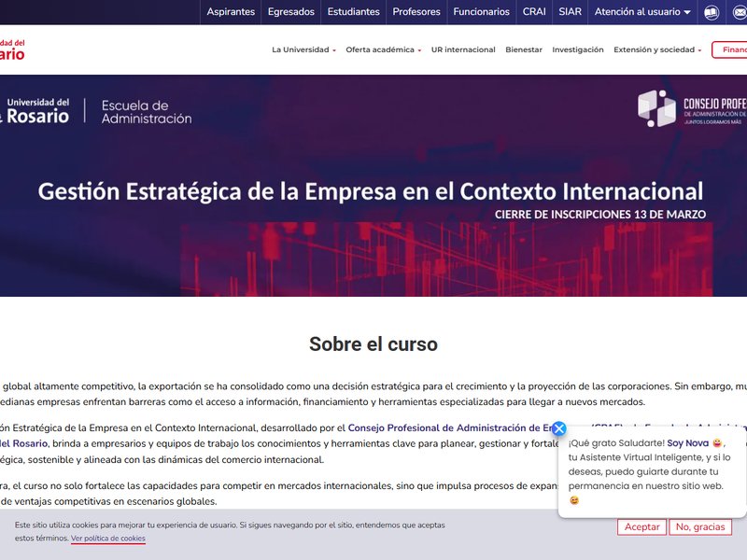Click the red-outlined Financ... button
This screenshot has width=747, height=560.
click(729, 49)
